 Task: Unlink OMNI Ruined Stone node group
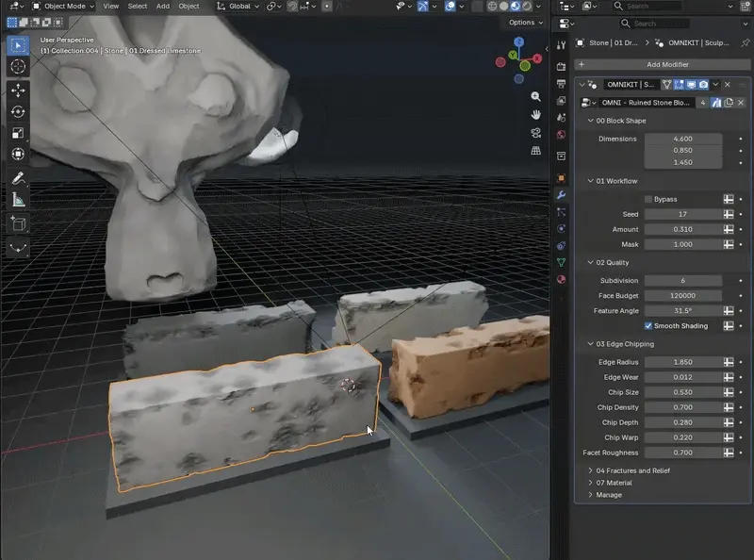pos(741,103)
